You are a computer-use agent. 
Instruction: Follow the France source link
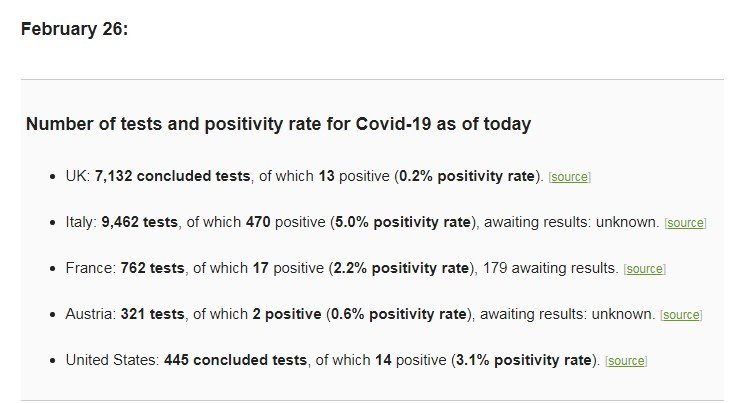point(644,269)
